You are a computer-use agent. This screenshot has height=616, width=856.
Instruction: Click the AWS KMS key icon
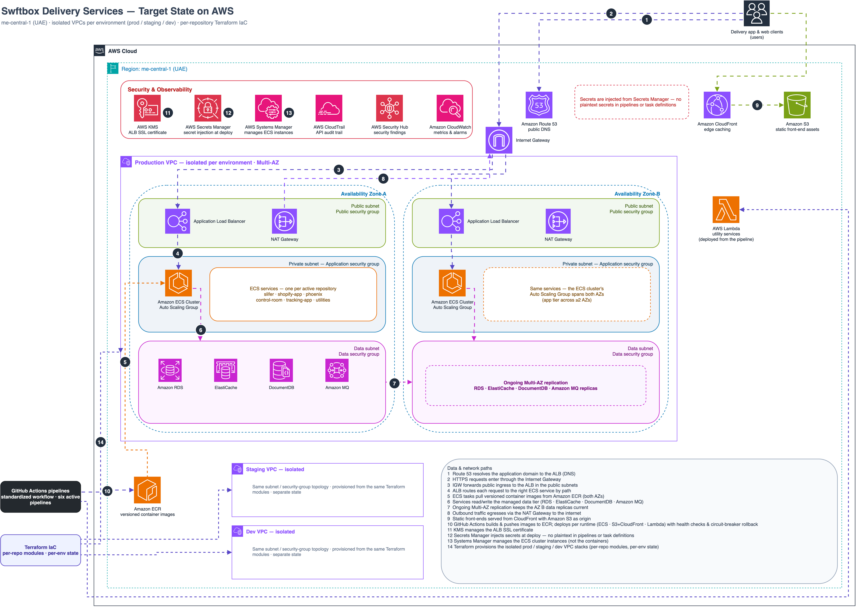coord(147,108)
